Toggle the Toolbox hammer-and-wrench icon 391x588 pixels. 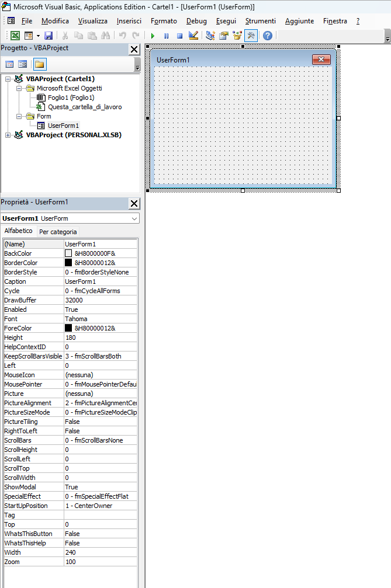point(251,36)
